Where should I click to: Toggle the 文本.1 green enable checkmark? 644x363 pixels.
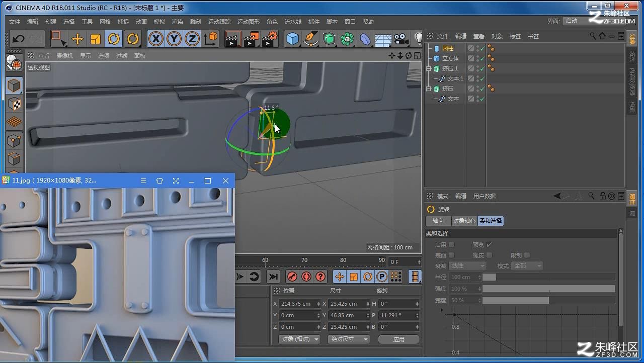click(x=482, y=78)
